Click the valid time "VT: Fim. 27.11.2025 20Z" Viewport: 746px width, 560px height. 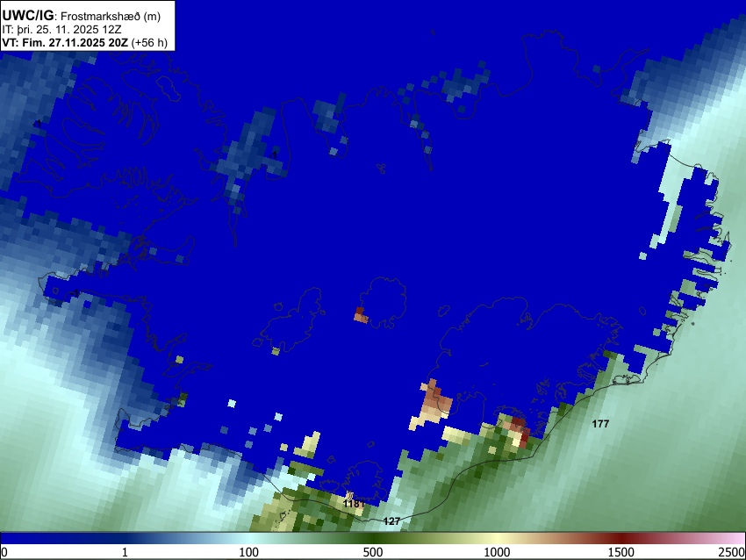coord(65,42)
